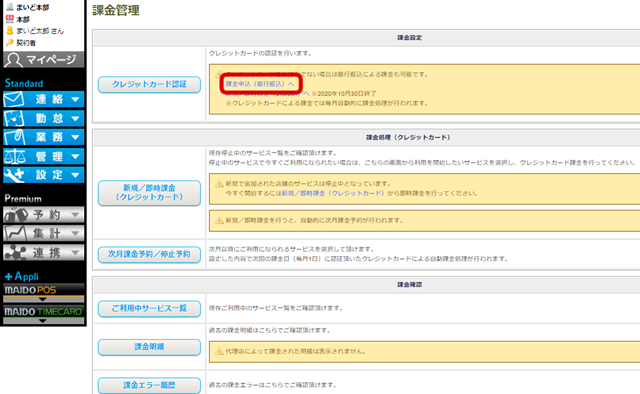Click the 課金処理(クレジットカード) section header

pos(408,138)
